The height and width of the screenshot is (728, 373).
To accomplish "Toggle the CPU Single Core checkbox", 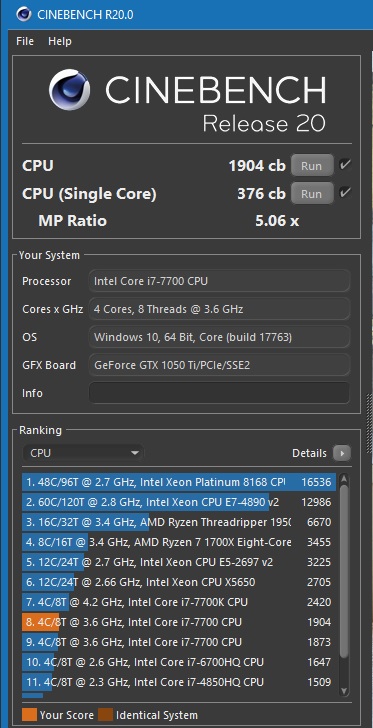I will point(345,193).
